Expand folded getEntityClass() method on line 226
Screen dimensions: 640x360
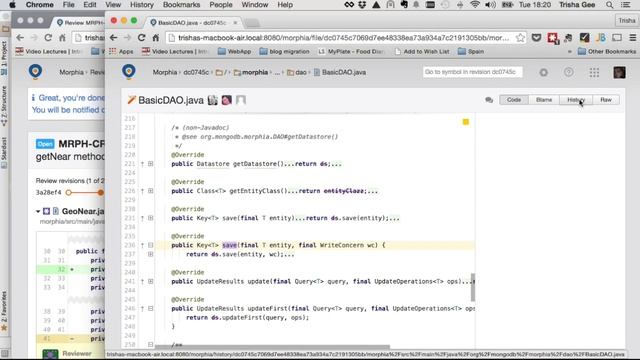point(151,191)
